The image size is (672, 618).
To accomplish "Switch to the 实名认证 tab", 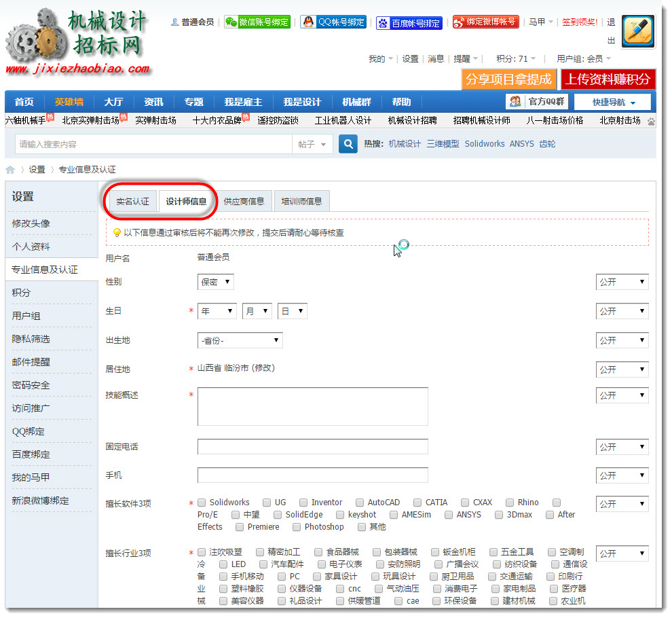I will [132, 201].
